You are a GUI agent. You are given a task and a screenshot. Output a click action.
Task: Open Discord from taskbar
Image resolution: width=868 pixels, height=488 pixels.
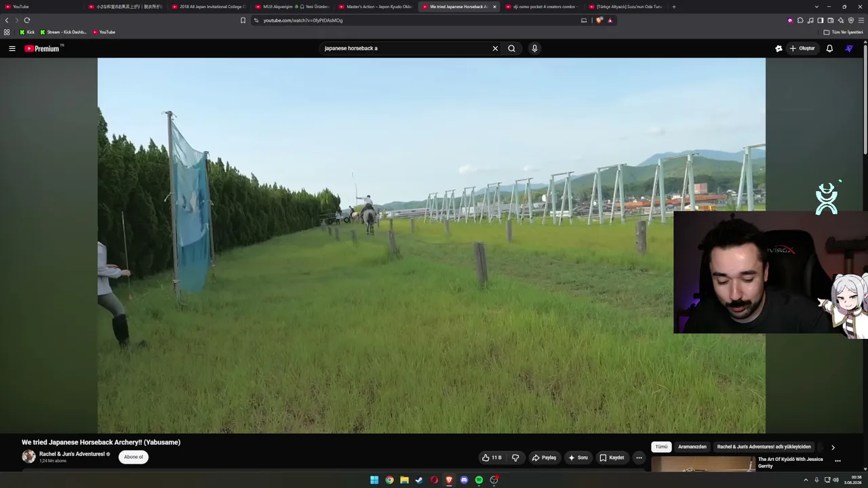pos(464,480)
